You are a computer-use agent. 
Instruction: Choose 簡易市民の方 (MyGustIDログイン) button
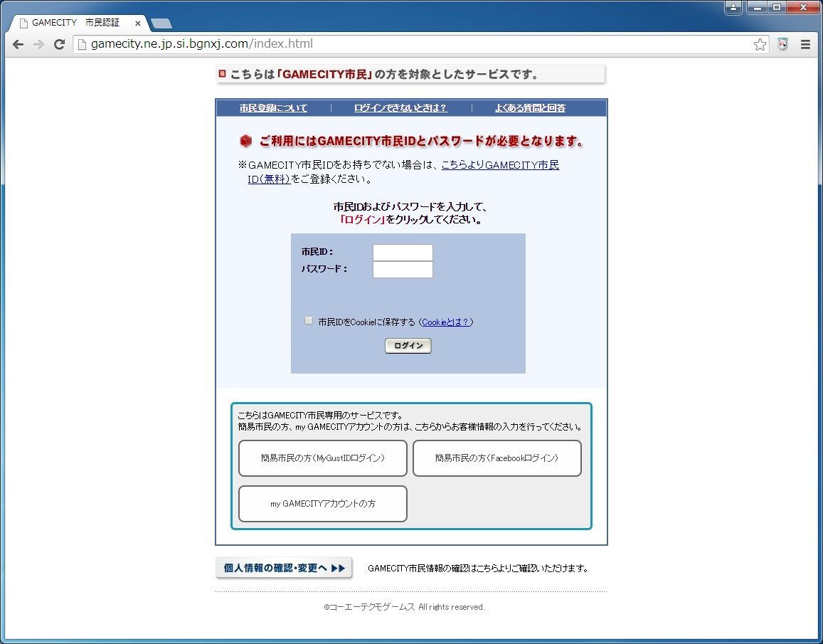point(323,458)
